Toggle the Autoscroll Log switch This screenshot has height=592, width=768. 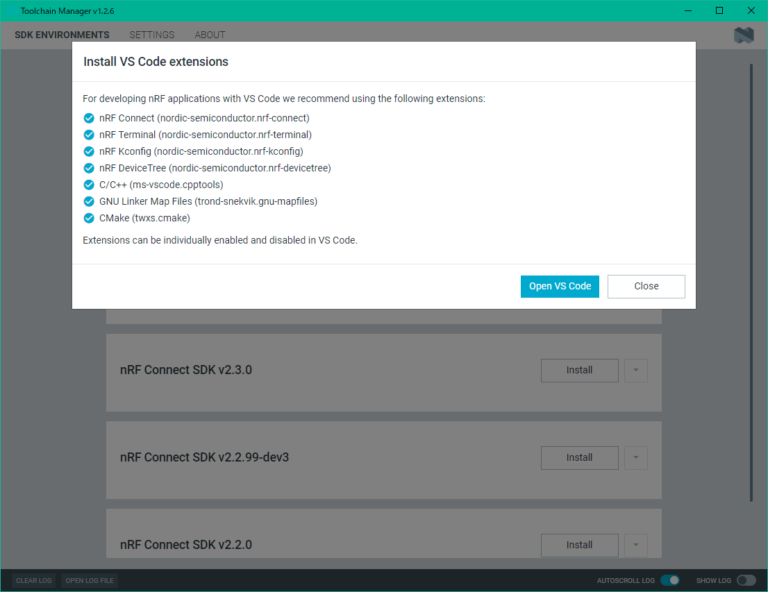670,580
